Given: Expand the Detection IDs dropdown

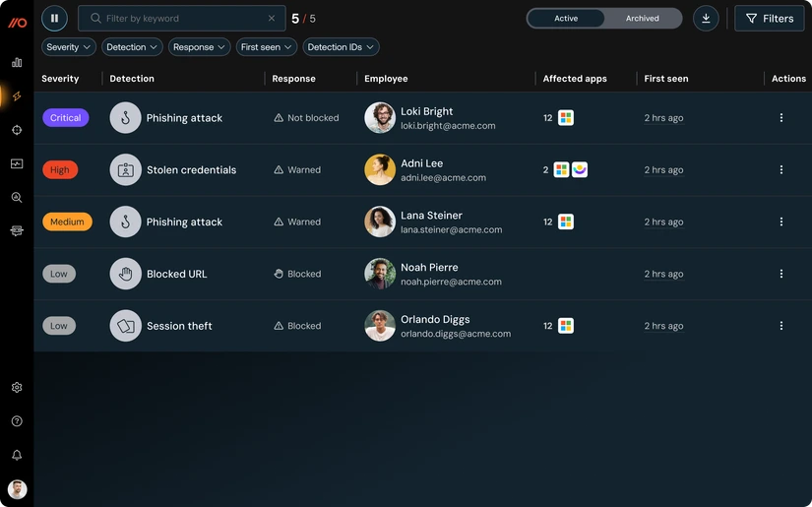Looking at the screenshot, I should [341, 47].
